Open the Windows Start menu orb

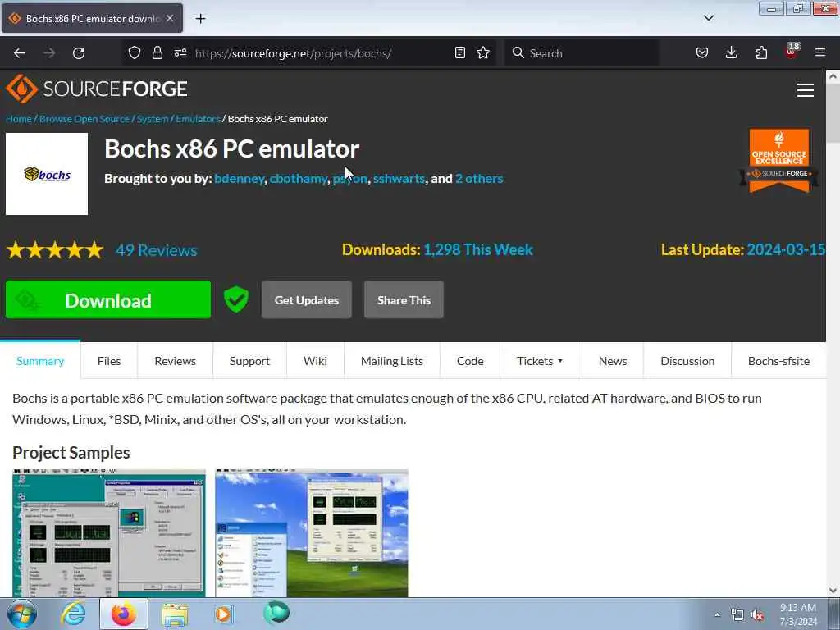point(21,614)
